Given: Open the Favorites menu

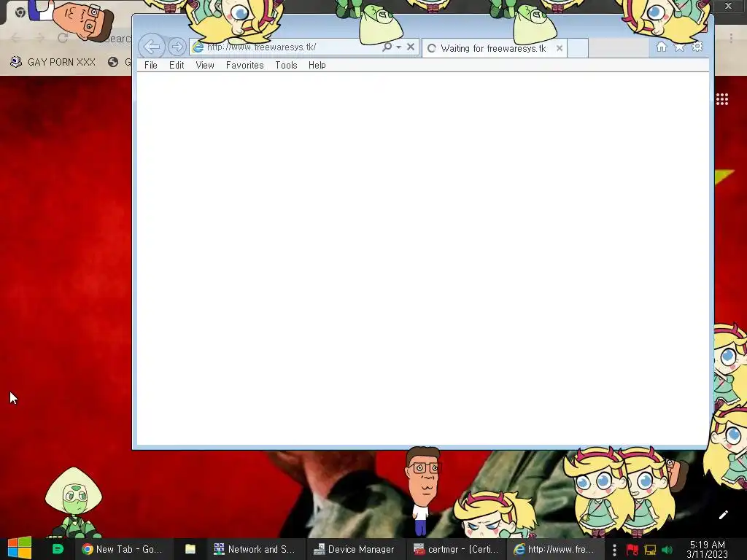Looking at the screenshot, I should (244, 65).
